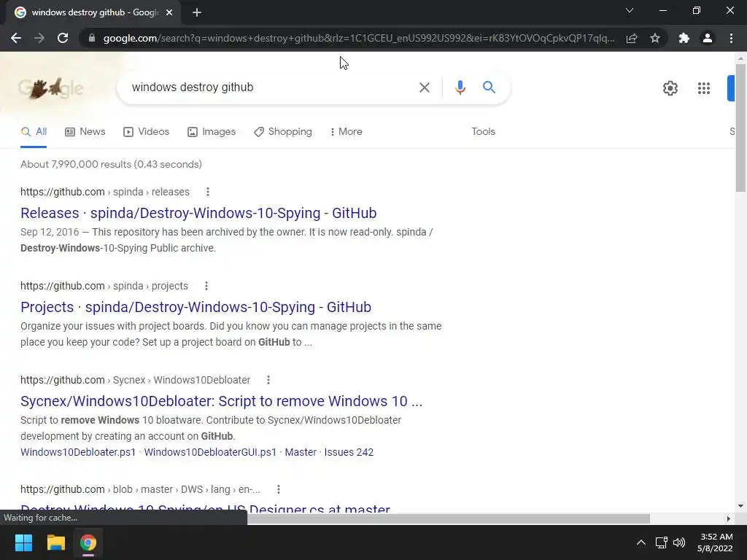Screen dimensions: 747x560
Task: Open the Master sitelink
Action: click(x=301, y=452)
